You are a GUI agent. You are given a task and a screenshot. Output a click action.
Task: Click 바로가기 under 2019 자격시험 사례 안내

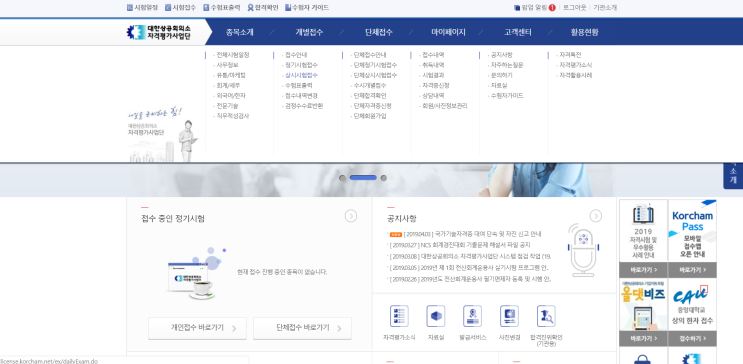pyautogui.click(x=643, y=270)
